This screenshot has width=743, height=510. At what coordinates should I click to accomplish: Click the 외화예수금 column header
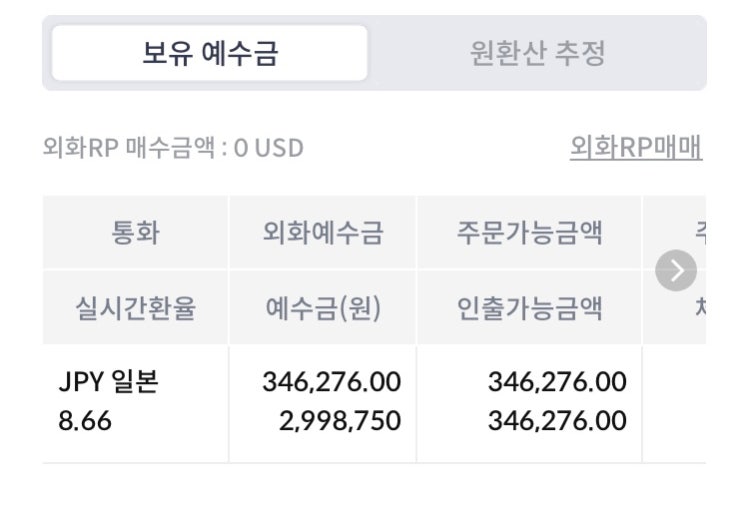(x=322, y=234)
